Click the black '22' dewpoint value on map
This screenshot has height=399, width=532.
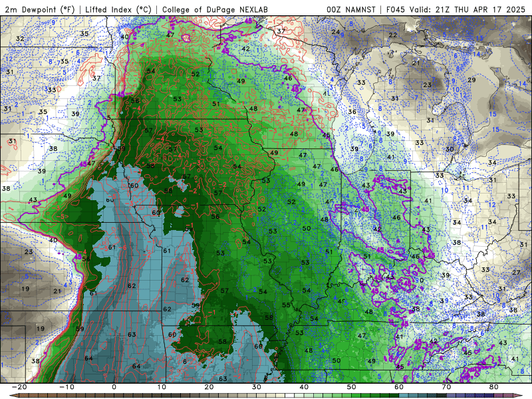[393, 35]
